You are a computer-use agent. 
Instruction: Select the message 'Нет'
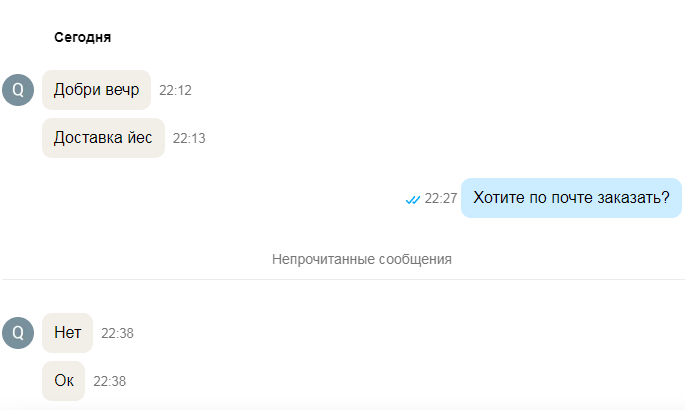(68, 333)
